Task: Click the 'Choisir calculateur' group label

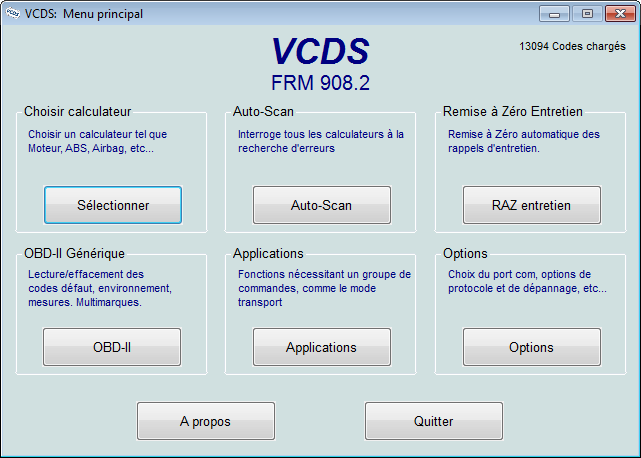Action: 78,111
